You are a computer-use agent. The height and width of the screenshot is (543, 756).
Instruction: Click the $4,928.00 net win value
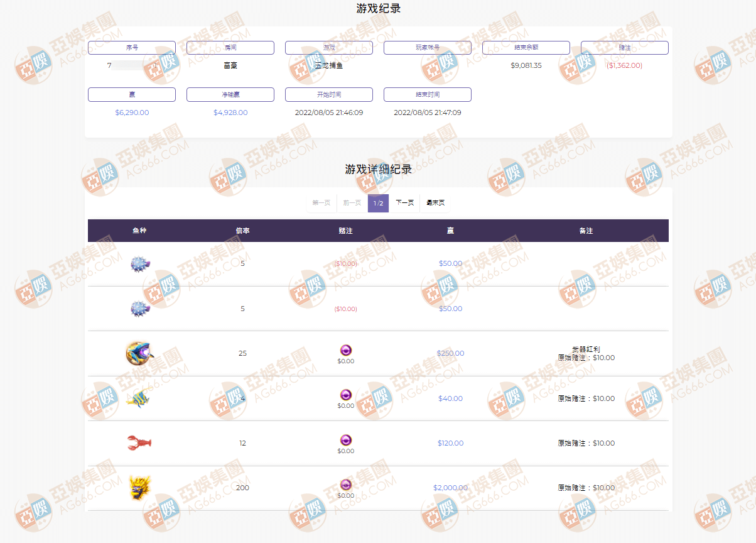(x=230, y=112)
